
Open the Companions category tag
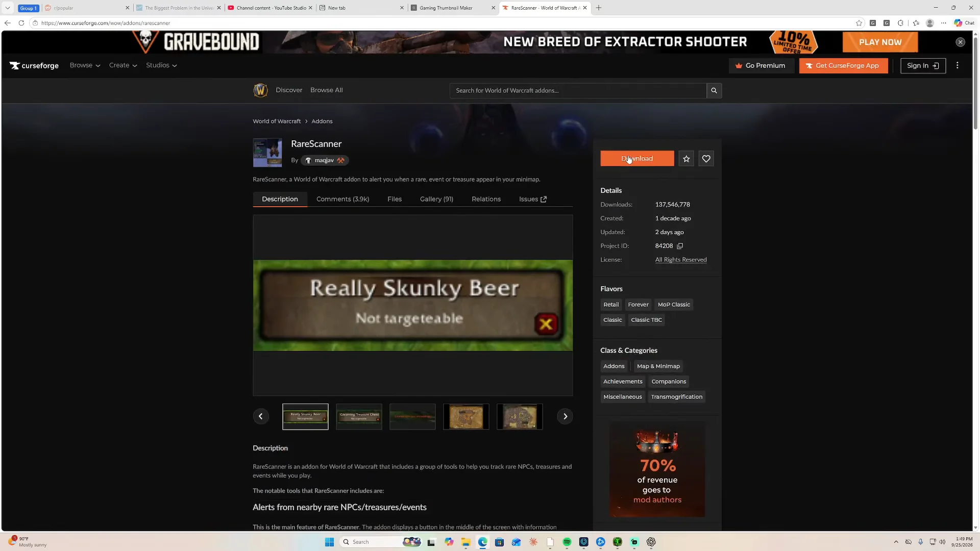pyautogui.click(x=669, y=382)
